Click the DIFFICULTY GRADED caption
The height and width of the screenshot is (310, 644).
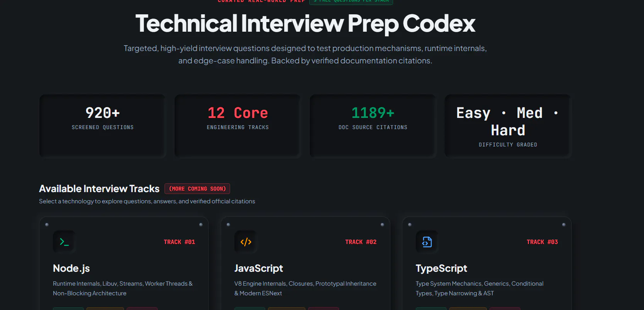click(x=508, y=145)
